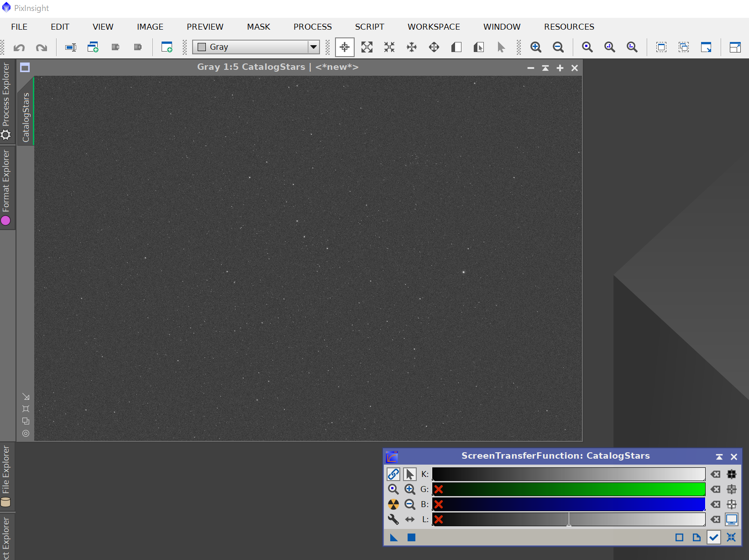Open Format Explorer side panel
The height and width of the screenshot is (560, 749).
click(6, 188)
